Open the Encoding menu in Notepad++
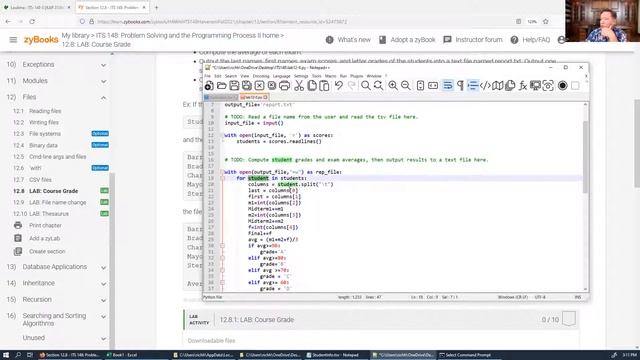This screenshot has height=360, width=640. click(x=261, y=76)
